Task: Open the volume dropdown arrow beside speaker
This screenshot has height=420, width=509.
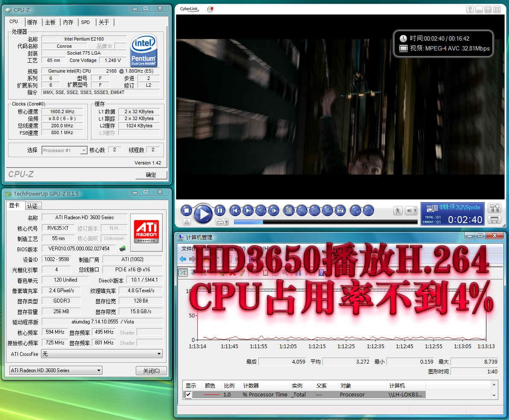Action: coord(415,211)
